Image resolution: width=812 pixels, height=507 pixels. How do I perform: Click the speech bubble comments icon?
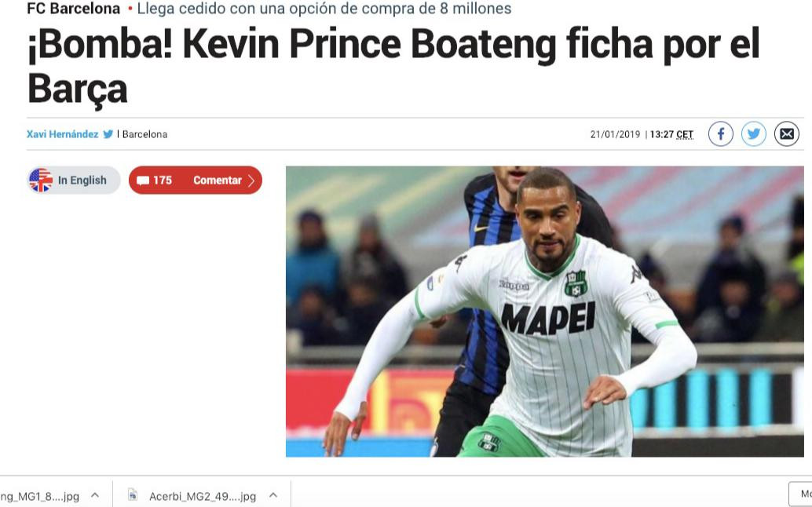pos(143,181)
